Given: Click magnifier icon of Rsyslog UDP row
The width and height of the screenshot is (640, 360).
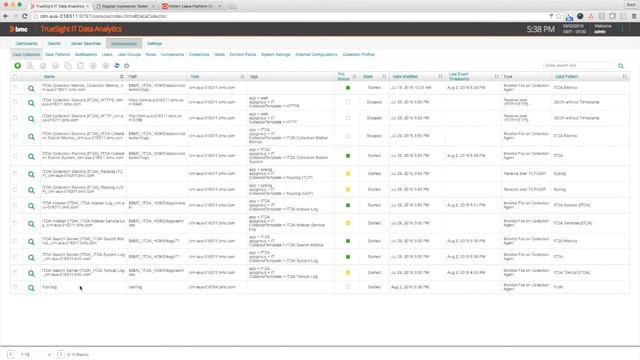Looking at the screenshot, I should [x=31, y=190].
